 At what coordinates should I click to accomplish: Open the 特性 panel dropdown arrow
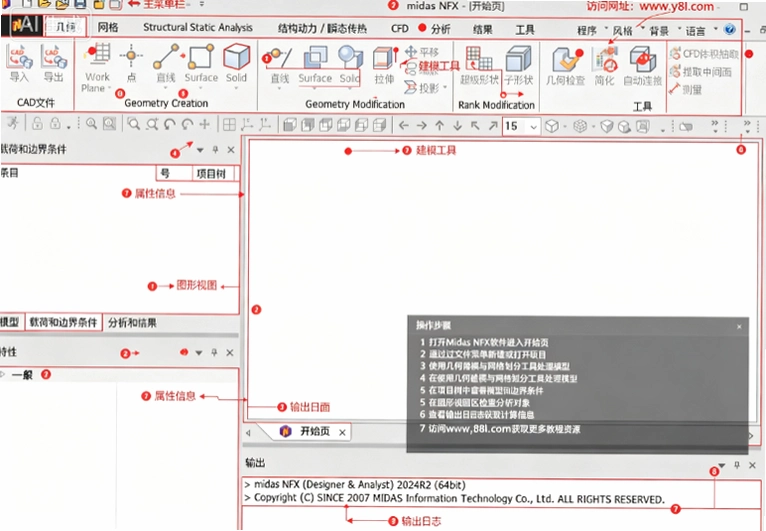[198, 353]
